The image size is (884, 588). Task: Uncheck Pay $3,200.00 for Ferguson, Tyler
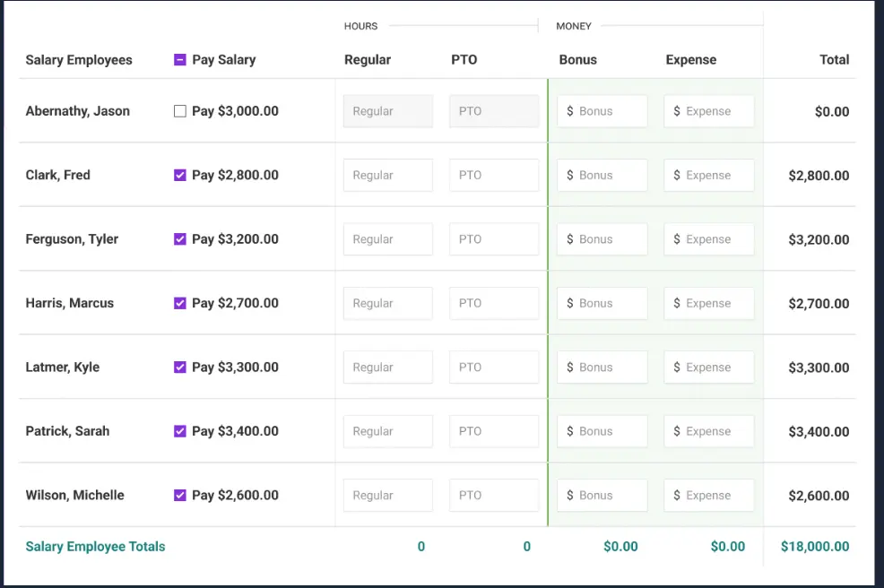[x=180, y=239]
